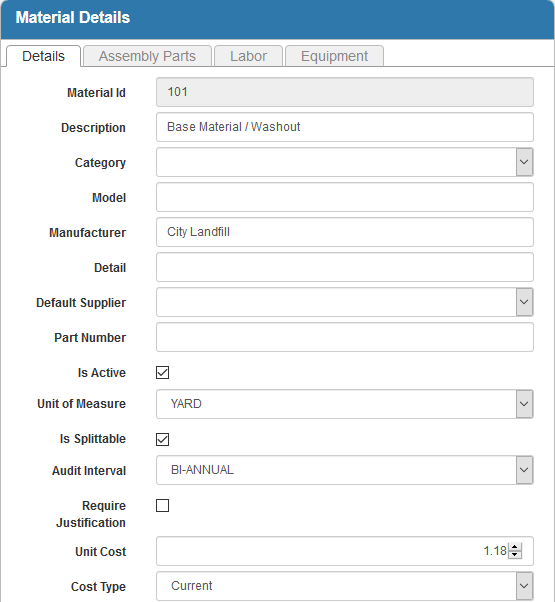
Task: Switch to the Assembly Parts tab
Action: (x=147, y=56)
